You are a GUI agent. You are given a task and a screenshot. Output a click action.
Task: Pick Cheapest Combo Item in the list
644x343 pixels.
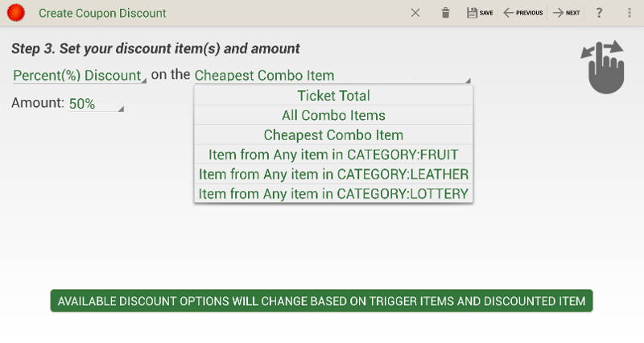pos(333,135)
